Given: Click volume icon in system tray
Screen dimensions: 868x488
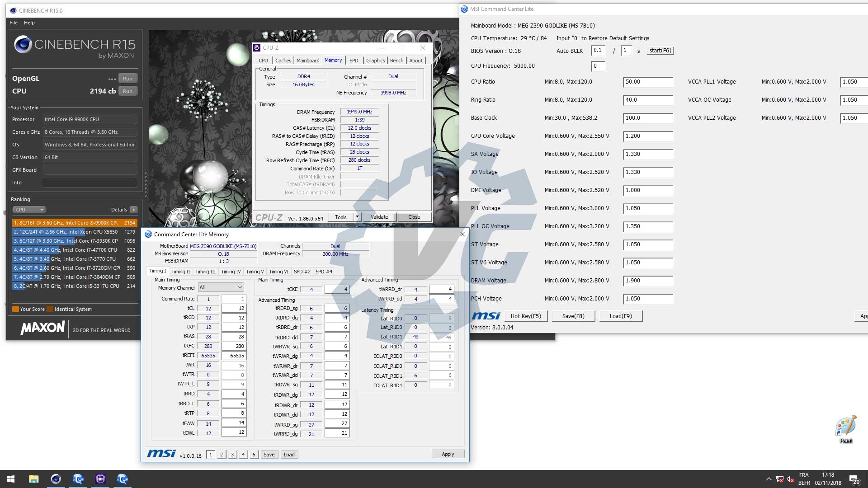Looking at the screenshot, I should click(790, 479).
